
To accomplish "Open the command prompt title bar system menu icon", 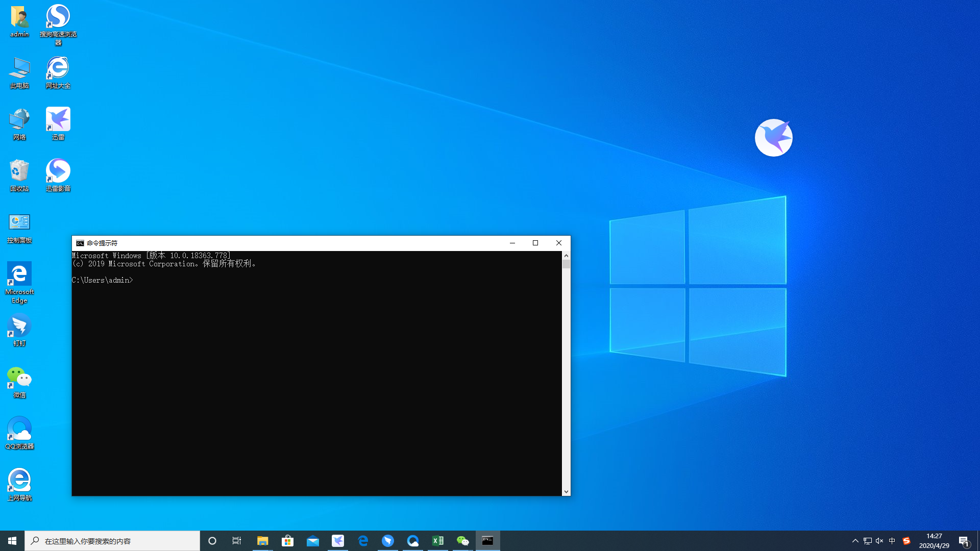I will pos(80,243).
